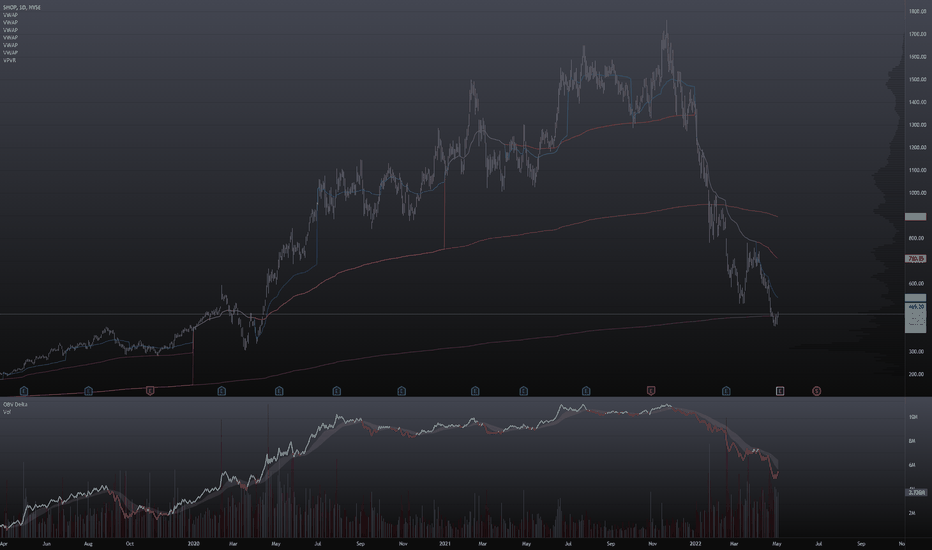Open the earnings marker near November 2020
932x550 pixels.
pyautogui.click(x=402, y=391)
